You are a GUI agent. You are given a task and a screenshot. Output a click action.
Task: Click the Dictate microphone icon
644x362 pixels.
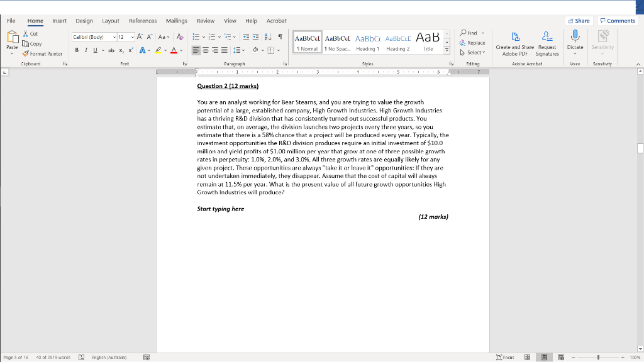(x=575, y=39)
